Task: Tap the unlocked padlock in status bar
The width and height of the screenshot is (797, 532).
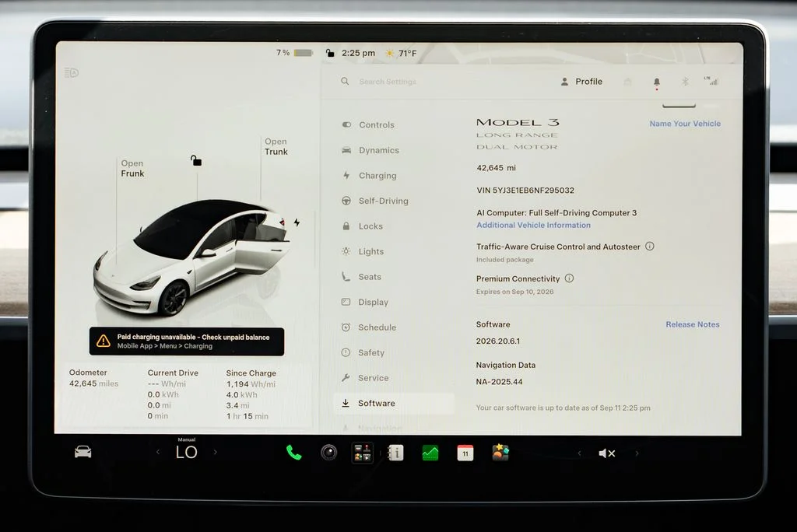Action: [x=330, y=53]
